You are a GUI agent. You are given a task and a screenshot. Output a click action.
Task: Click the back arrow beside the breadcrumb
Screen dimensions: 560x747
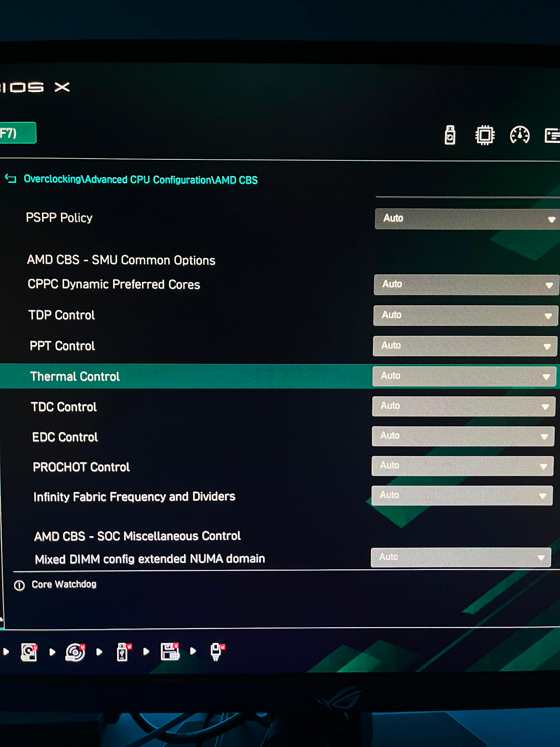tap(10, 179)
